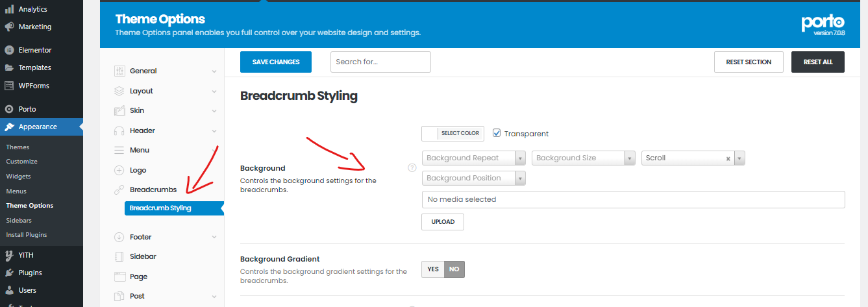Open the Page options section
Viewport: 868px width, 307px height.
point(138,276)
